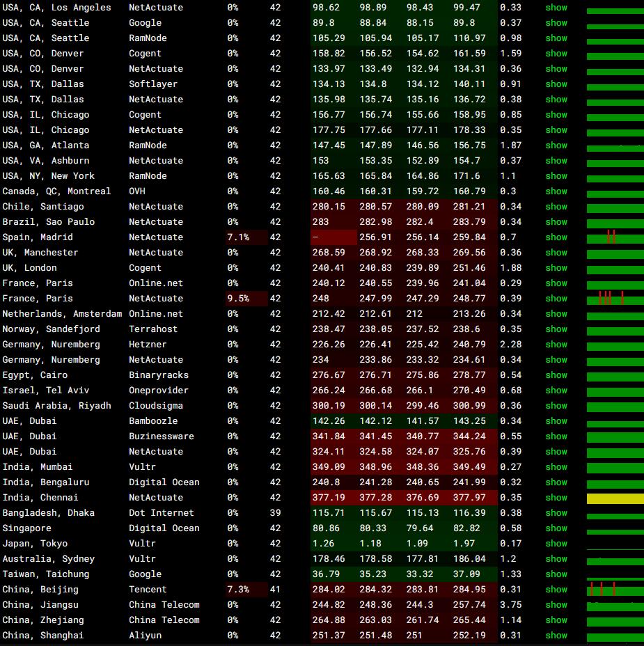
Task: Click the Tencent provider cell
Action: tap(148, 589)
